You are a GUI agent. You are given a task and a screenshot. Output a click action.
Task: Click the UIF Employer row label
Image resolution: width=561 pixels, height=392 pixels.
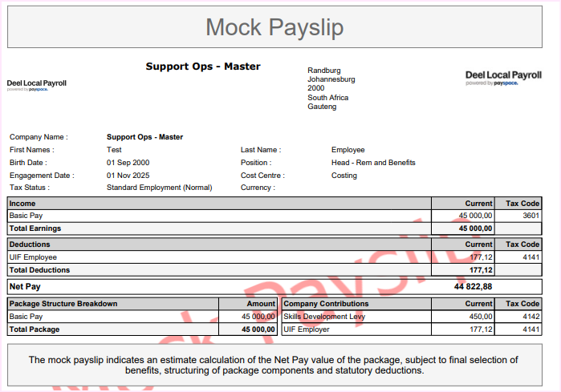coord(307,329)
